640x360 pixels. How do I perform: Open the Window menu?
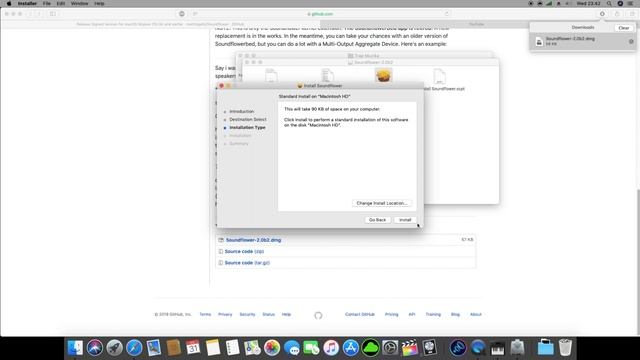click(80, 3)
